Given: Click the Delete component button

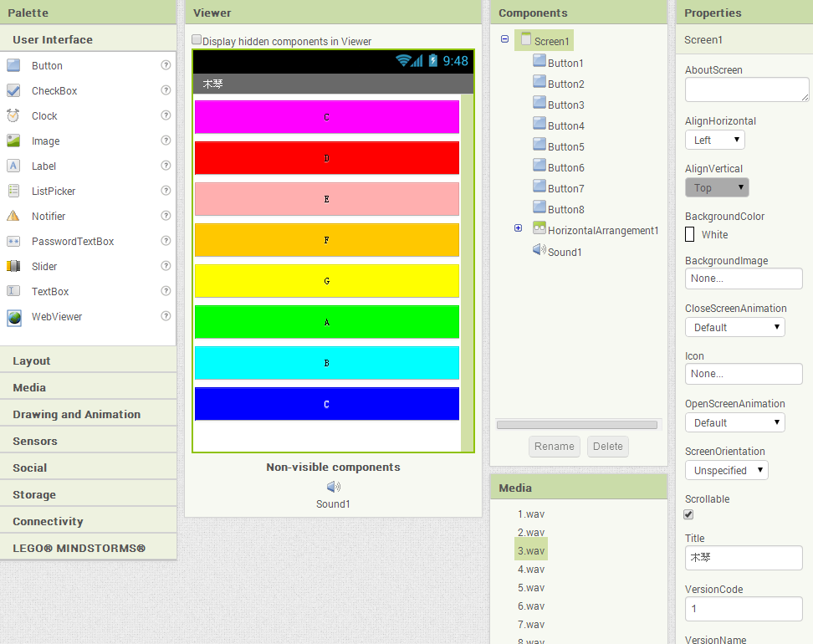Looking at the screenshot, I should click(607, 446).
